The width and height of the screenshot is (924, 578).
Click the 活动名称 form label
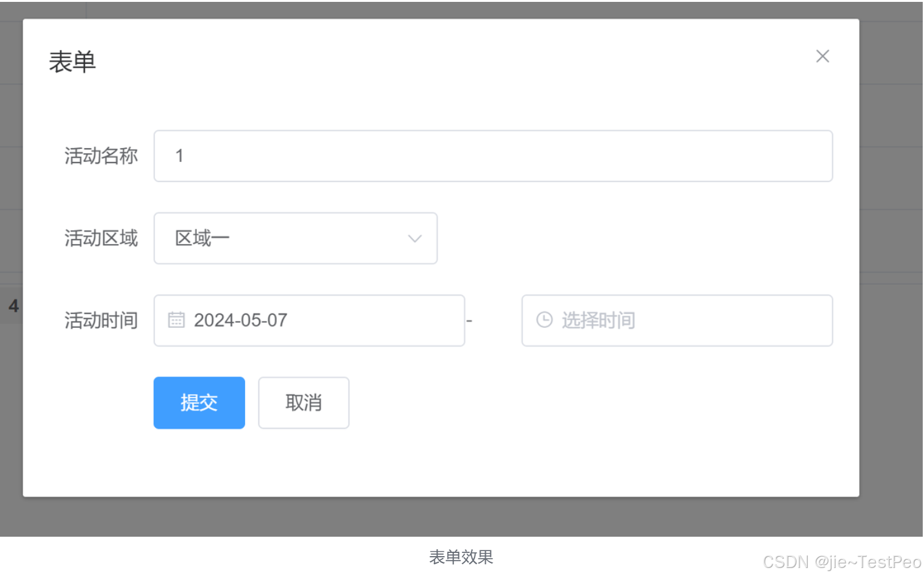point(101,156)
